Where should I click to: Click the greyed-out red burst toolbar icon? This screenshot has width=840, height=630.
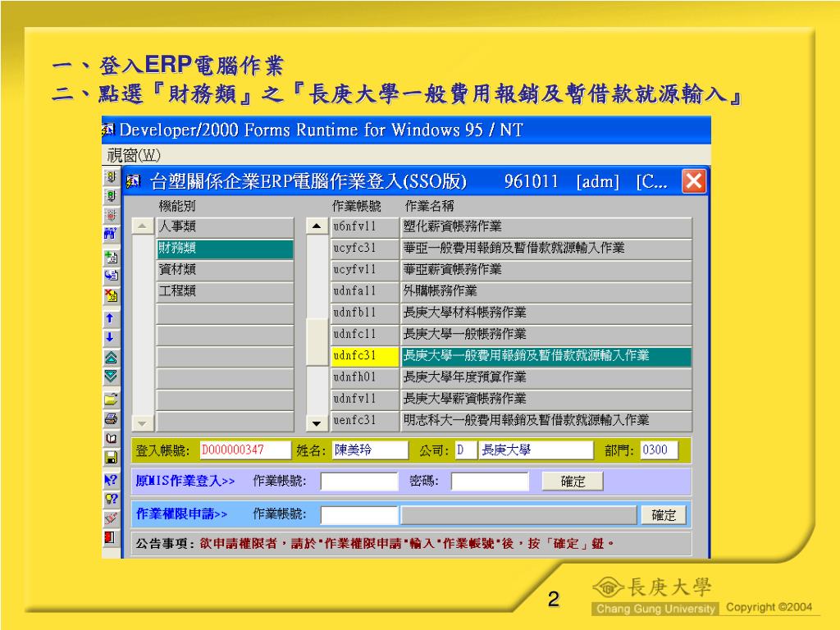click(x=111, y=216)
